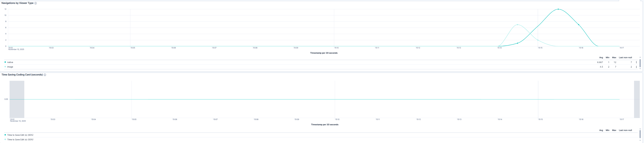The image size is (644, 143).
Task: Click the 0.00 y-axis label in Time Saving chart
Action: pos(6,99)
